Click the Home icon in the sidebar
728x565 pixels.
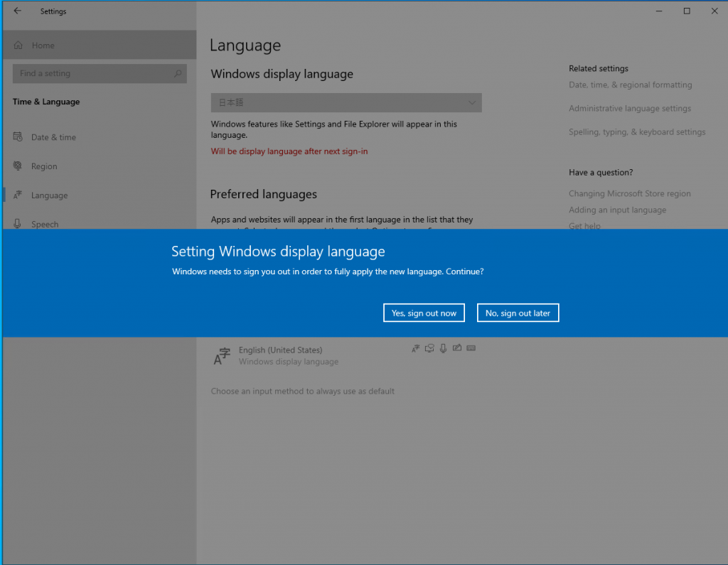[x=18, y=45]
